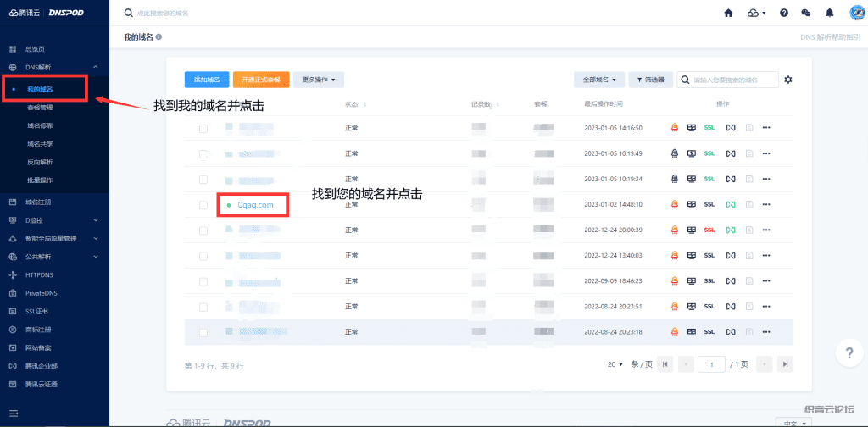The height and width of the screenshot is (427, 868).
Task: Click the orange rocket icon in first row
Action: 675,128
